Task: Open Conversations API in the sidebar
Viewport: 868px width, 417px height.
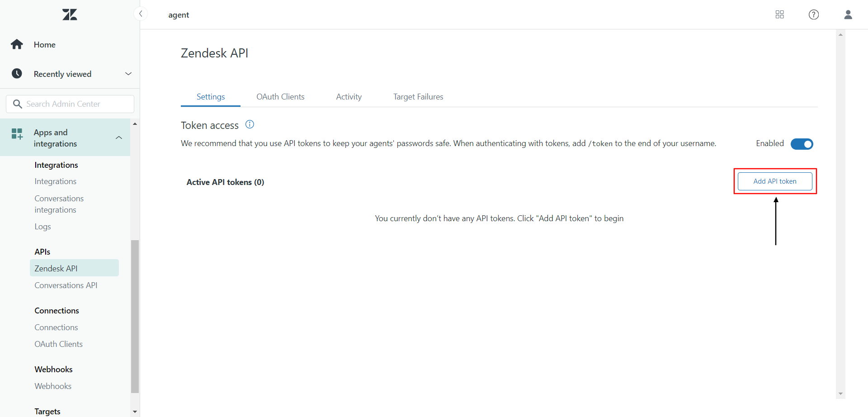Action: point(66,285)
